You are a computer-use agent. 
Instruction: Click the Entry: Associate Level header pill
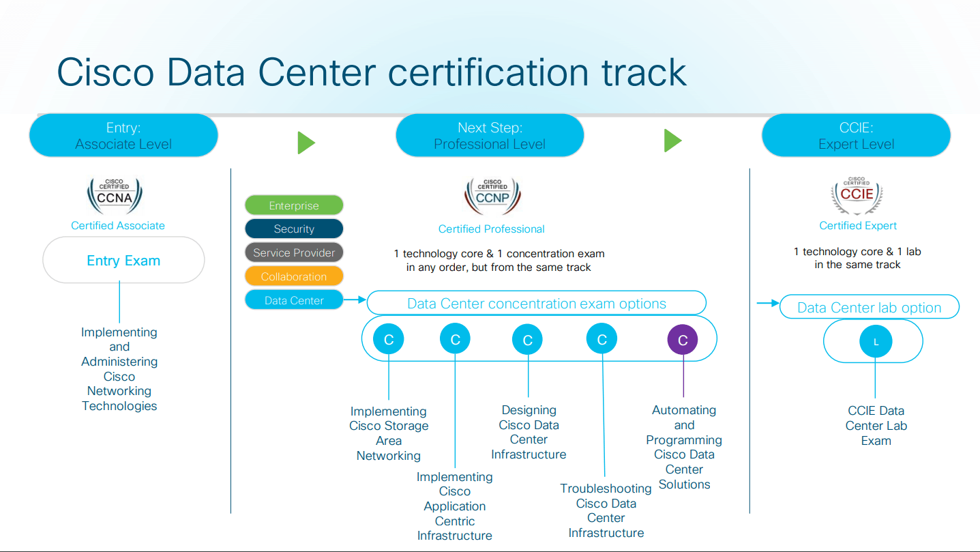click(x=123, y=136)
